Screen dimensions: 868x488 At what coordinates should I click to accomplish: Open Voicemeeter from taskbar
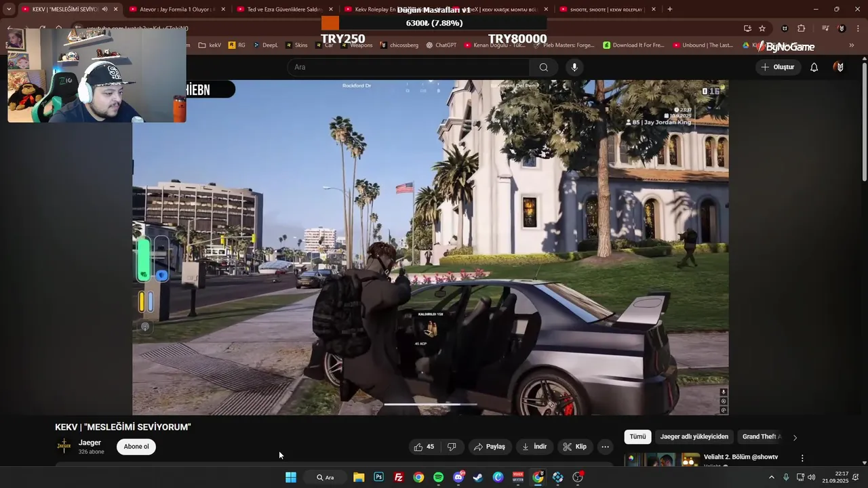pos(518,477)
